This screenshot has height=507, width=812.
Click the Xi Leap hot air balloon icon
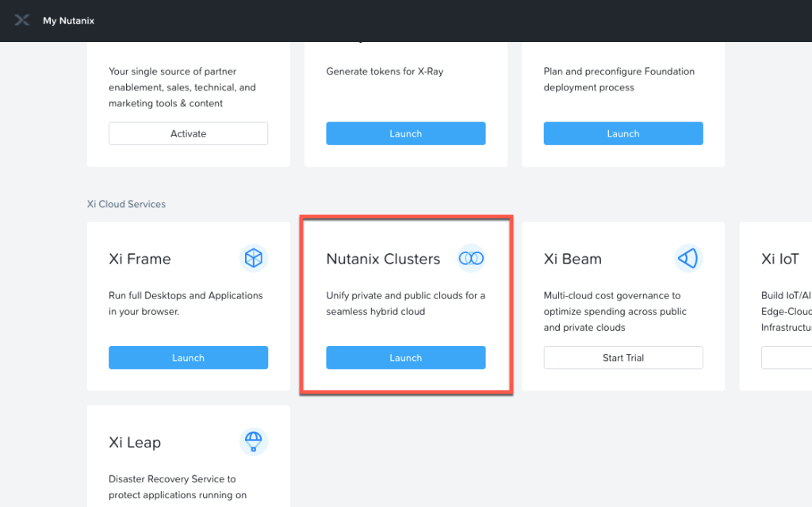pos(254,442)
